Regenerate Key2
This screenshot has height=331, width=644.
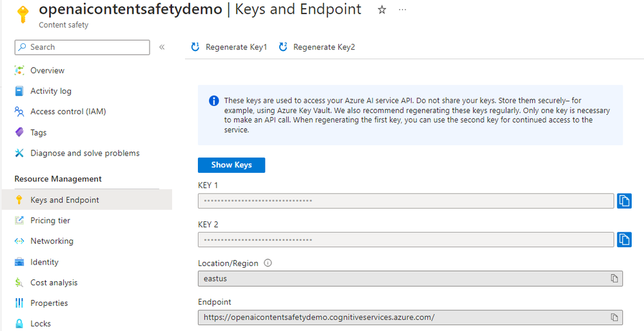pos(317,47)
